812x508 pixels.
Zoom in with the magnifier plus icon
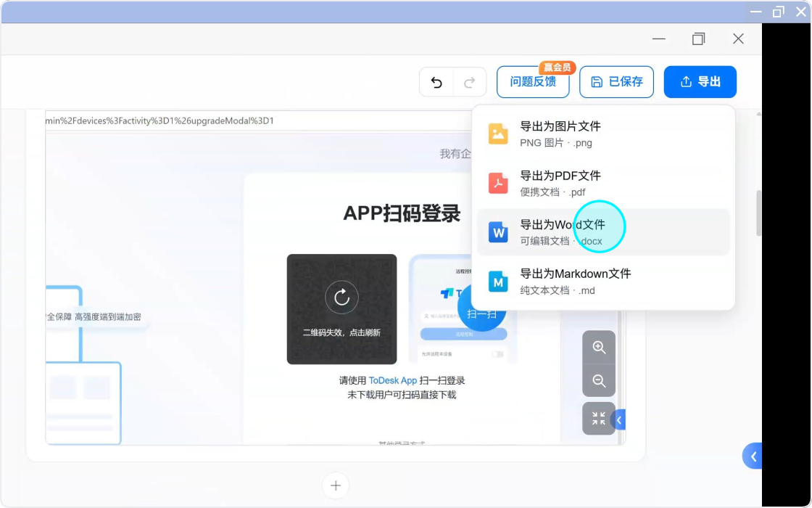[x=599, y=348]
